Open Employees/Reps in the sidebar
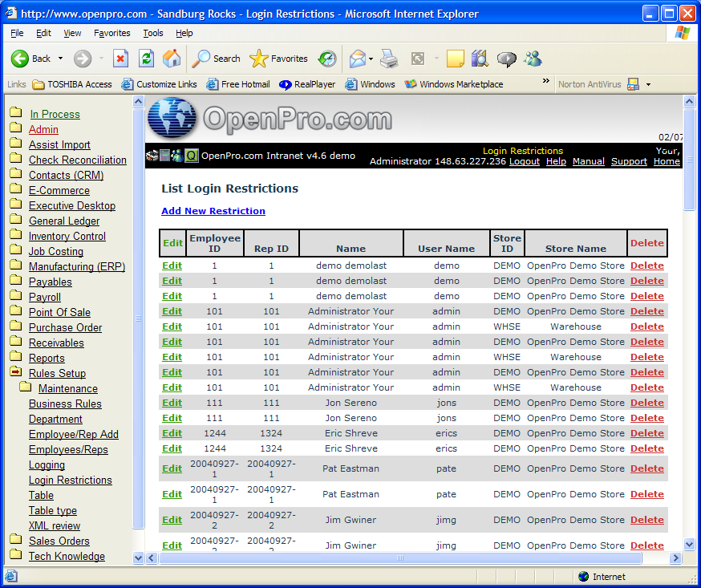 [x=68, y=449]
